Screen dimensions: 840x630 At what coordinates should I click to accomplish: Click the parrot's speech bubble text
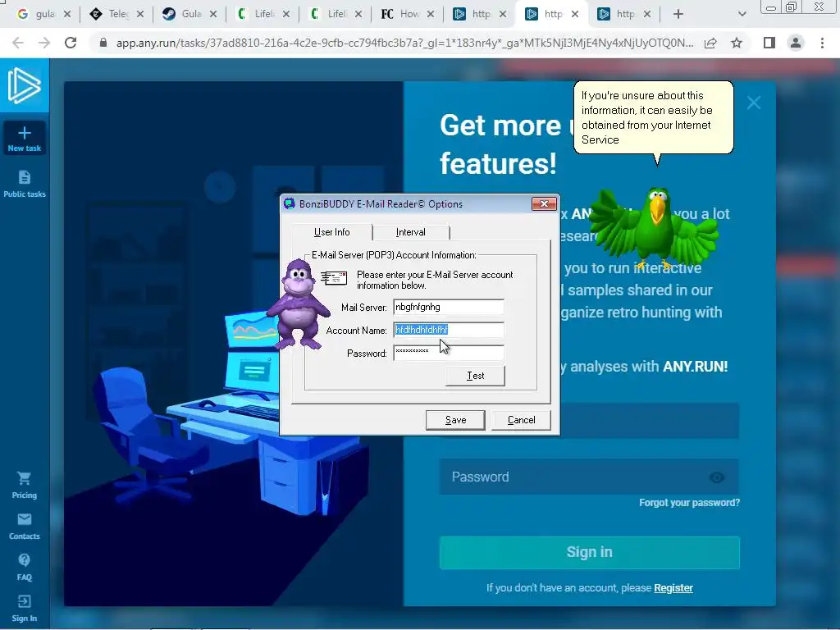click(x=646, y=117)
